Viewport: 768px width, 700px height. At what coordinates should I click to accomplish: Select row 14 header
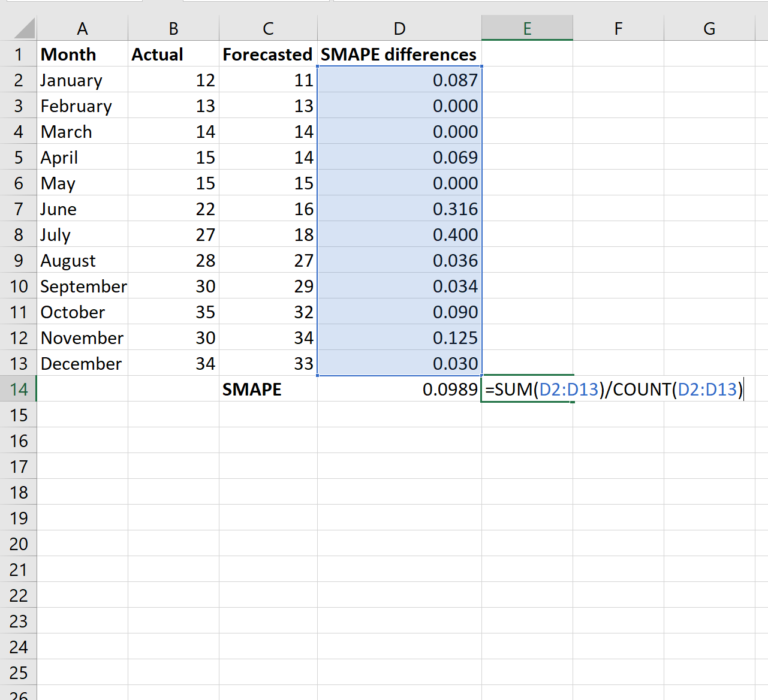click(x=19, y=389)
